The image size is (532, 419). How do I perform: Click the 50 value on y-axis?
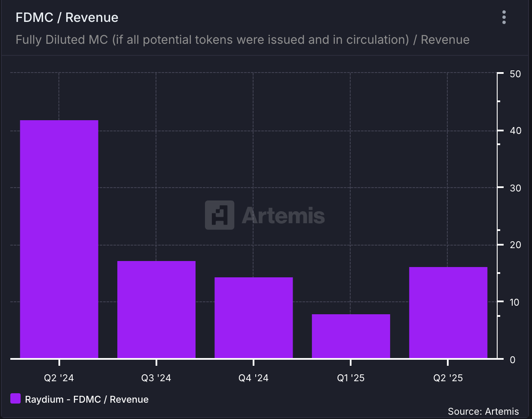[515, 74]
